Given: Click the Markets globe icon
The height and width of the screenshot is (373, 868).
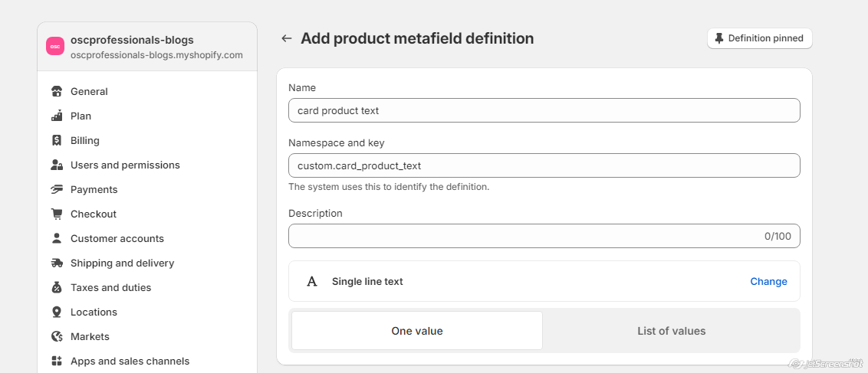Looking at the screenshot, I should (x=57, y=336).
